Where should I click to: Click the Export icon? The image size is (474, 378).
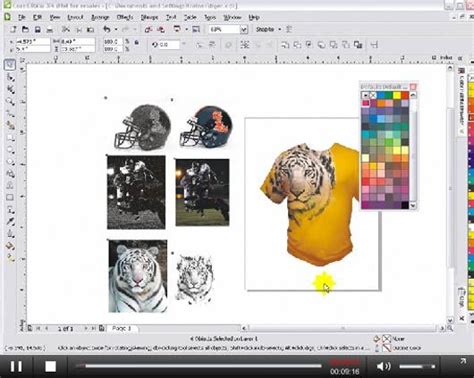pyautogui.click(x=161, y=30)
